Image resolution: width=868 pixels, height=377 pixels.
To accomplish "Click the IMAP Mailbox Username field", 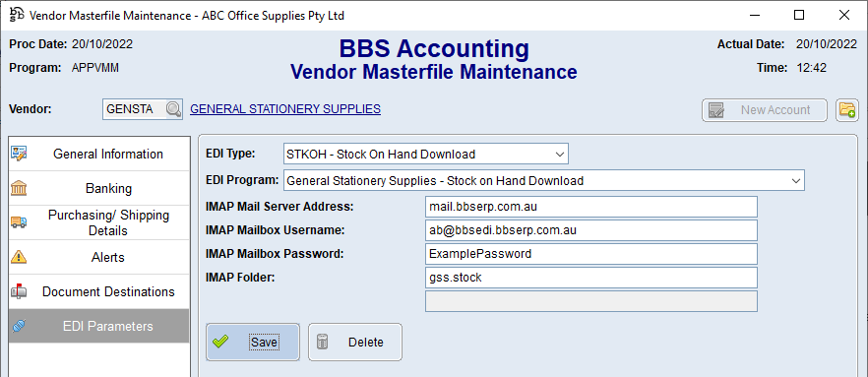I will pos(590,230).
